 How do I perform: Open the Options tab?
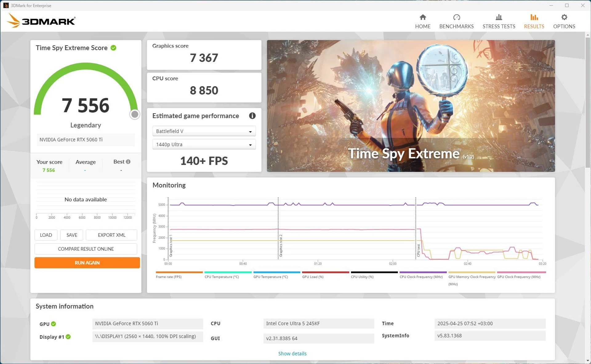(x=564, y=21)
